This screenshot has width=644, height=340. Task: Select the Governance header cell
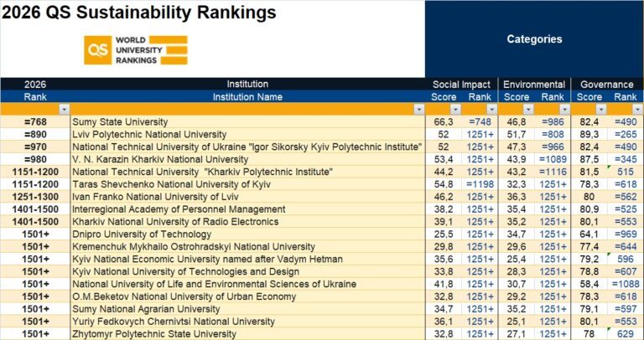[x=607, y=85]
